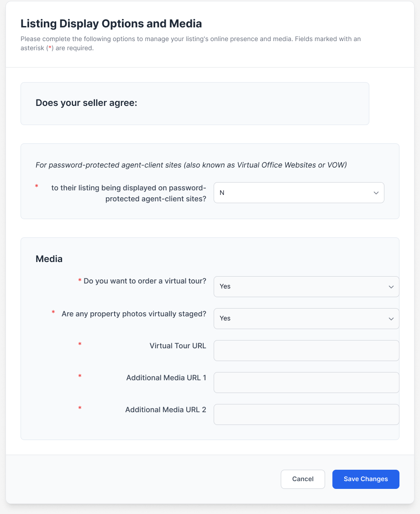
Task: Click the Cancel button
Action: [303, 479]
